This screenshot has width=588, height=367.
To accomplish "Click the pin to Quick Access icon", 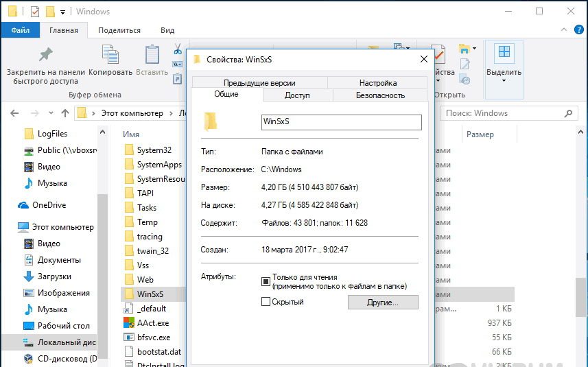I will pos(46,55).
